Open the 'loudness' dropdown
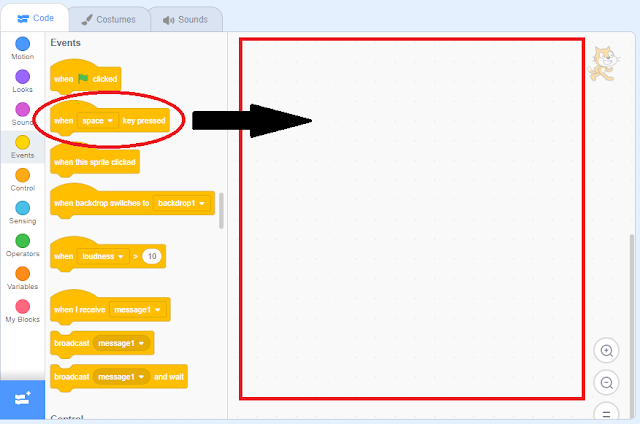 click(x=103, y=256)
